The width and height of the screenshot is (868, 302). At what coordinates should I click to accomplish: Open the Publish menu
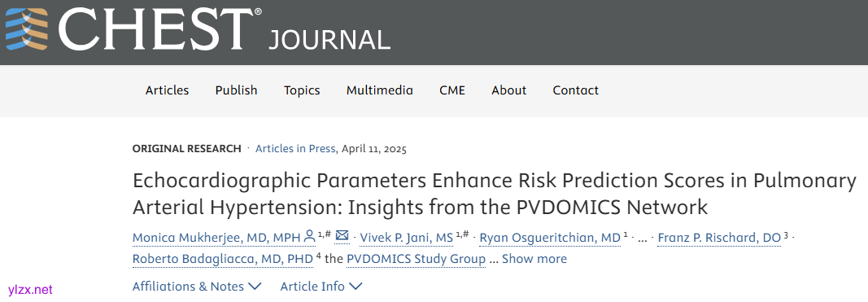click(x=237, y=90)
